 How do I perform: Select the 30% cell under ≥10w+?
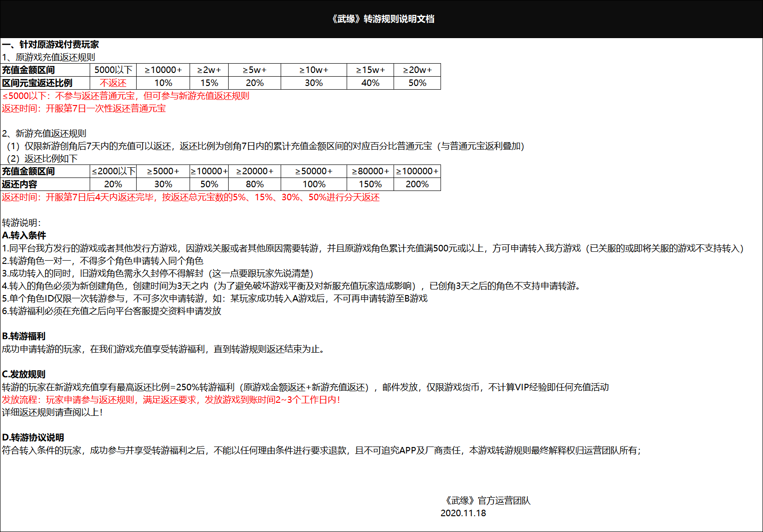314,83
